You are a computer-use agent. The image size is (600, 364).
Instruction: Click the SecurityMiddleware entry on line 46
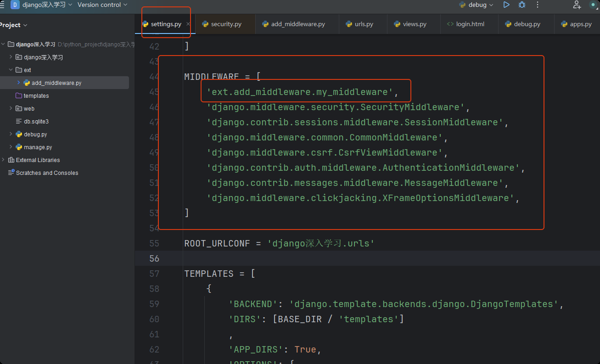(336, 107)
